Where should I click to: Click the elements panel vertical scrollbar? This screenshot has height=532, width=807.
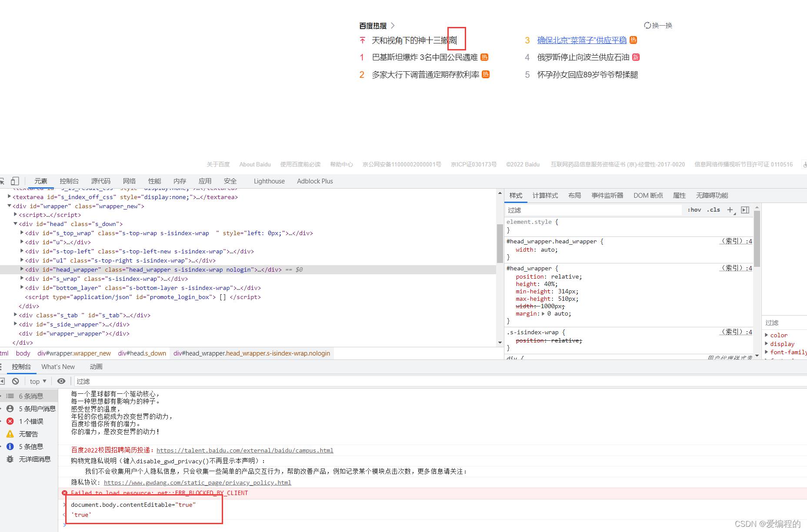[500, 243]
